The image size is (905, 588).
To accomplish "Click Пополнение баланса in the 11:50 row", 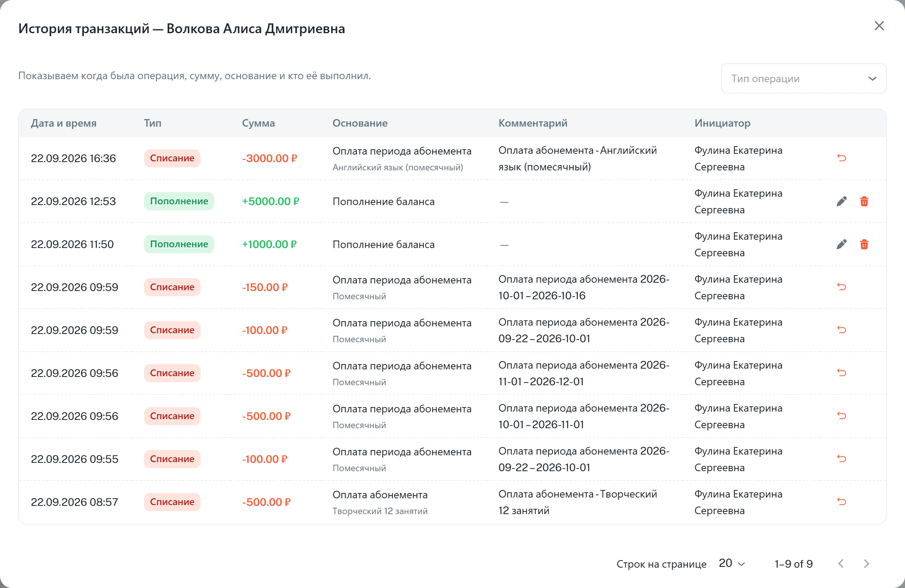I will 383,244.
